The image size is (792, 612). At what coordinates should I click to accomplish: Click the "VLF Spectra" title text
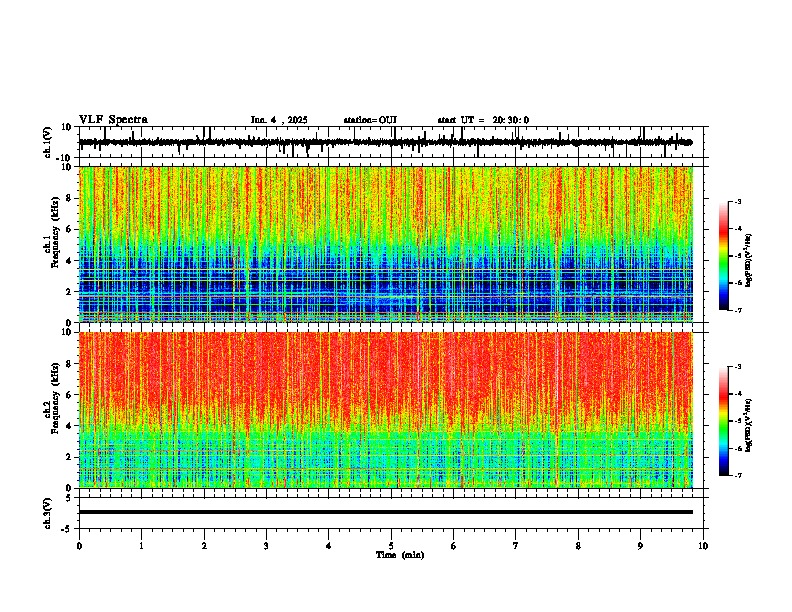click(113, 120)
